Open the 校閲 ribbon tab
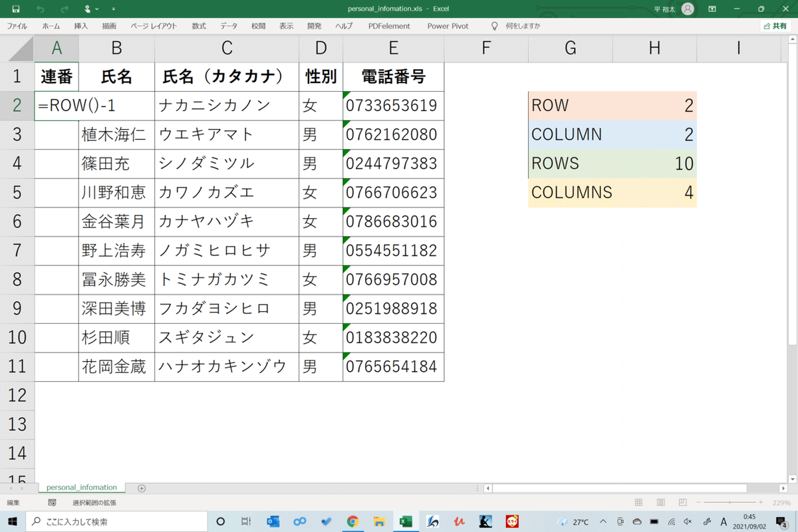 coord(258,26)
